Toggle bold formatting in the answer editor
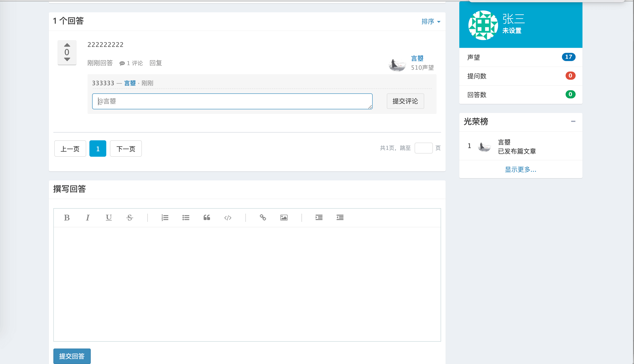This screenshot has width=634, height=364. tap(67, 218)
